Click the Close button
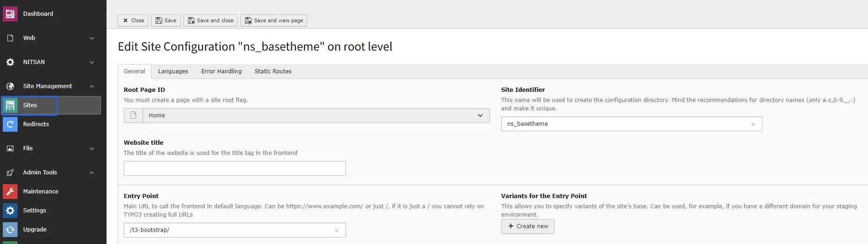The width and height of the screenshot is (868, 244). click(133, 20)
